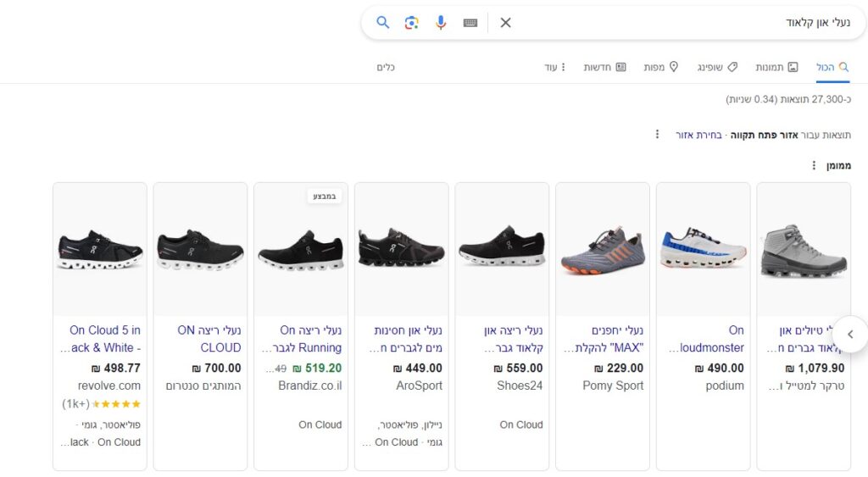This screenshot has height=477, width=868.
Task: Click the AroSport seller name
Action: click(419, 385)
